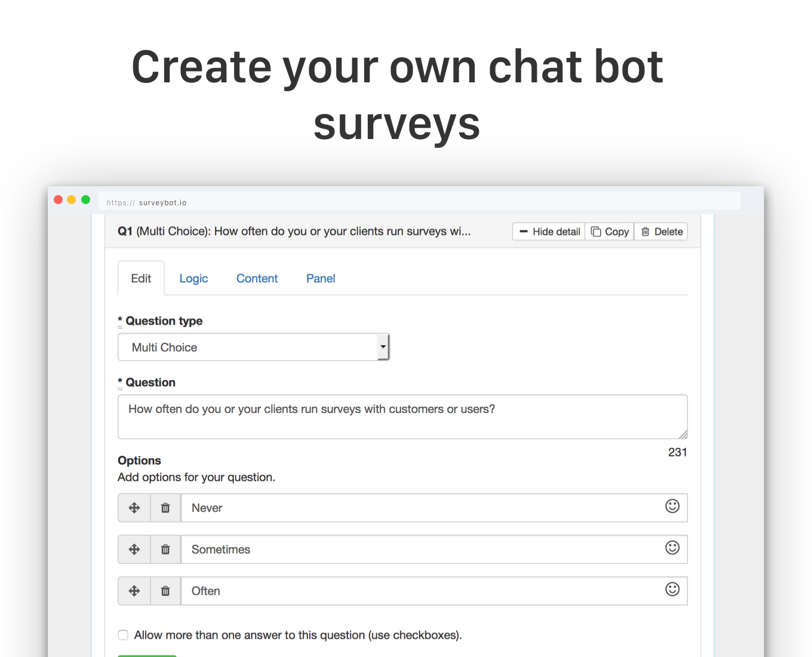Delete the Sometimes option using its trash icon
This screenshot has width=812, height=657.
[x=165, y=549]
